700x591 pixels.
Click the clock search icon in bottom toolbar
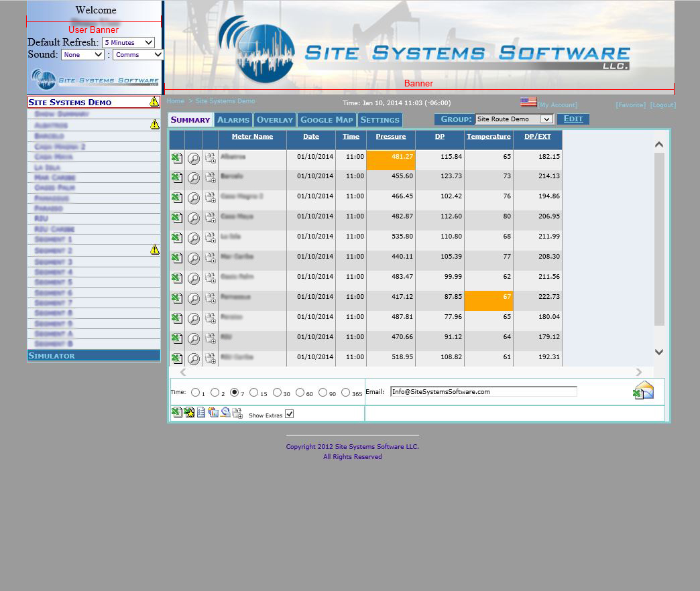click(225, 413)
